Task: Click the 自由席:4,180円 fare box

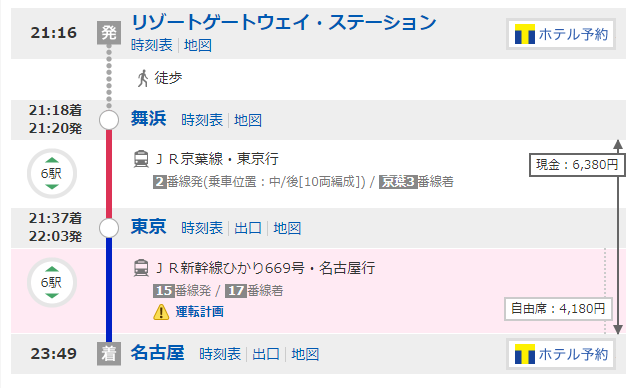Action: coord(558,309)
